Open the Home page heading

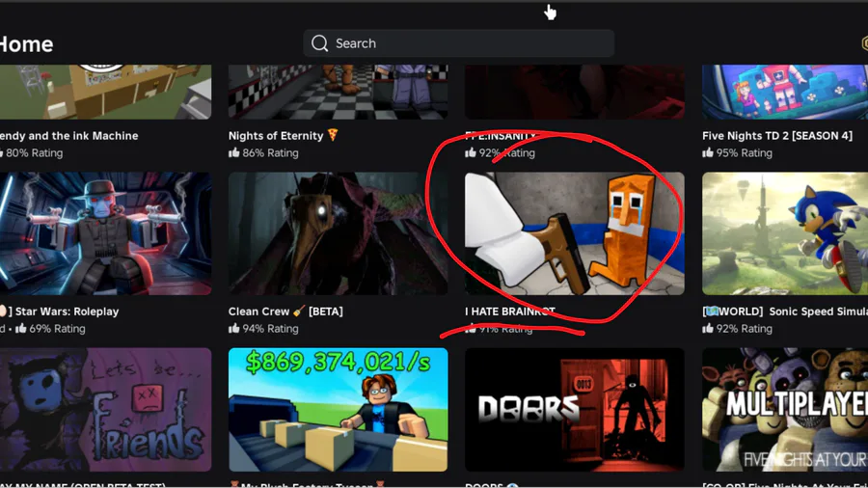[x=26, y=44]
